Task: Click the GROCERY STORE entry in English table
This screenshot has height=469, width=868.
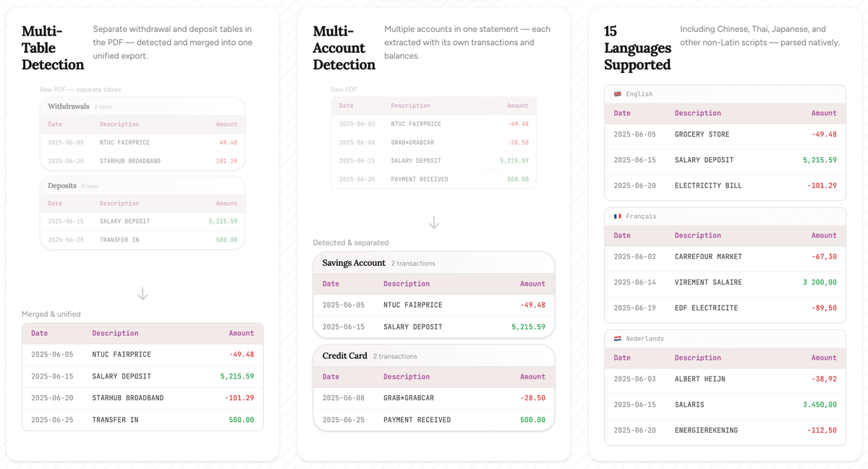Action: click(x=702, y=135)
